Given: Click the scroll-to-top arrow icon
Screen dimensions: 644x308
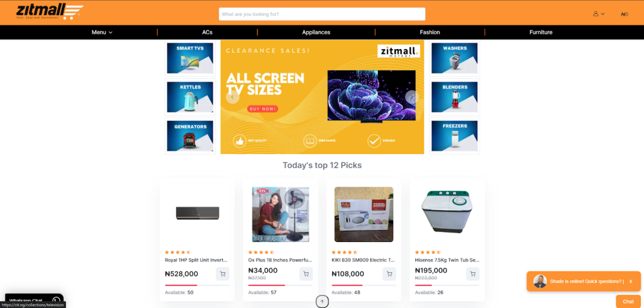Looking at the screenshot, I should [322, 302].
